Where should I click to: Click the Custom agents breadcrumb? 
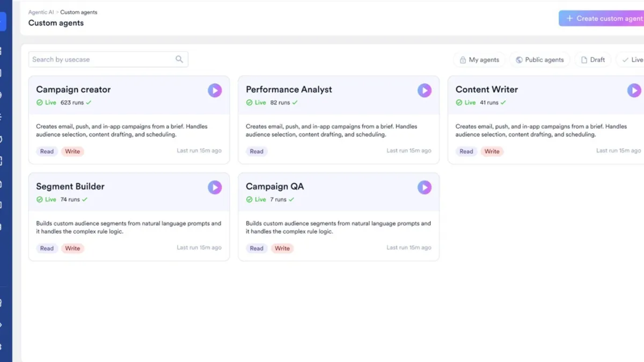pos(79,12)
